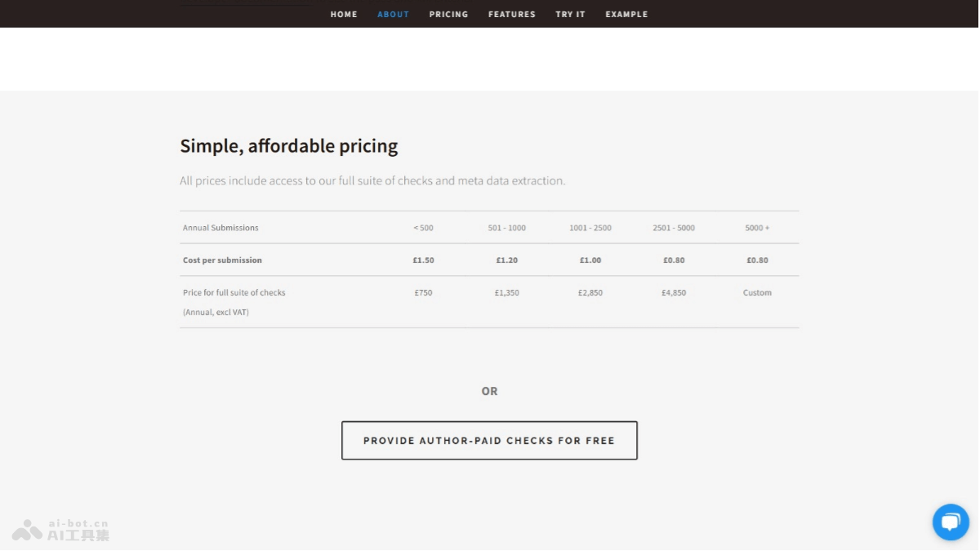980x551 pixels.
Task: Click Provide Author-Paid Checks For Free button
Action: tap(488, 441)
